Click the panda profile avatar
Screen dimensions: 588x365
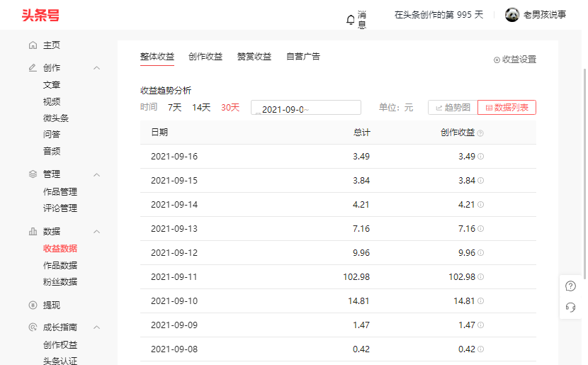click(x=512, y=15)
